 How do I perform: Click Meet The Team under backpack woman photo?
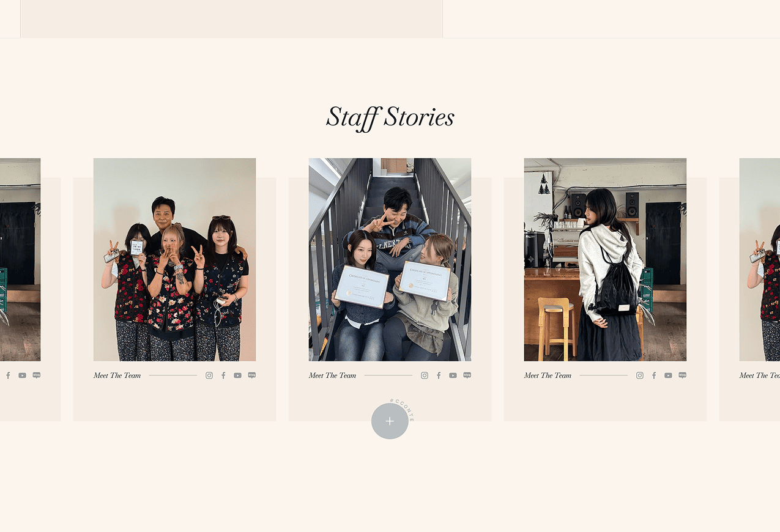548,375
